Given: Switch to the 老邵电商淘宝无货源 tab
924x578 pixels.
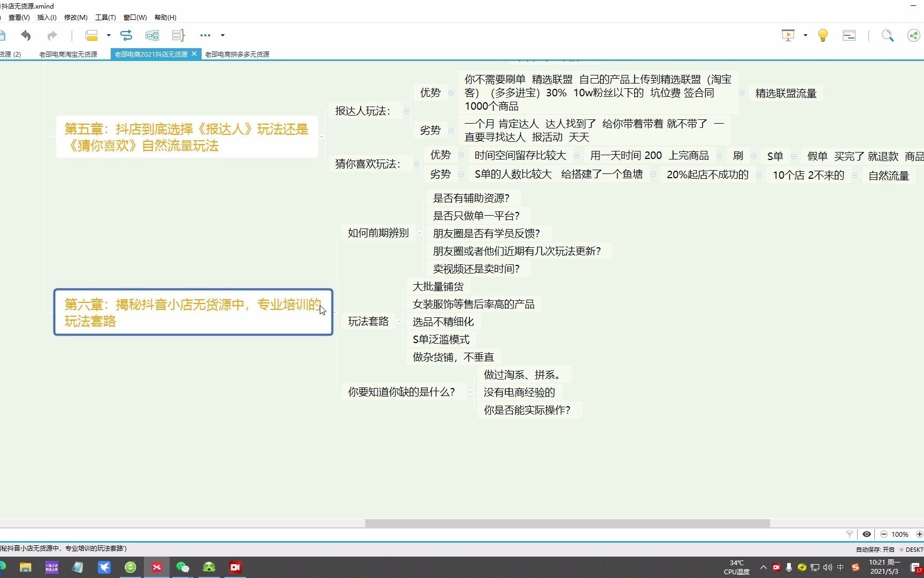Looking at the screenshot, I should point(68,54).
